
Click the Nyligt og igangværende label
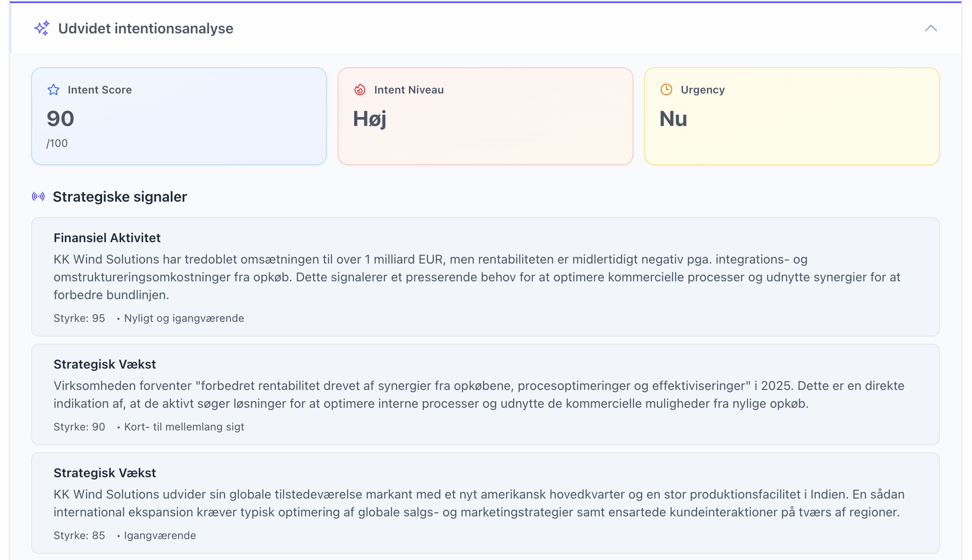click(x=184, y=318)
